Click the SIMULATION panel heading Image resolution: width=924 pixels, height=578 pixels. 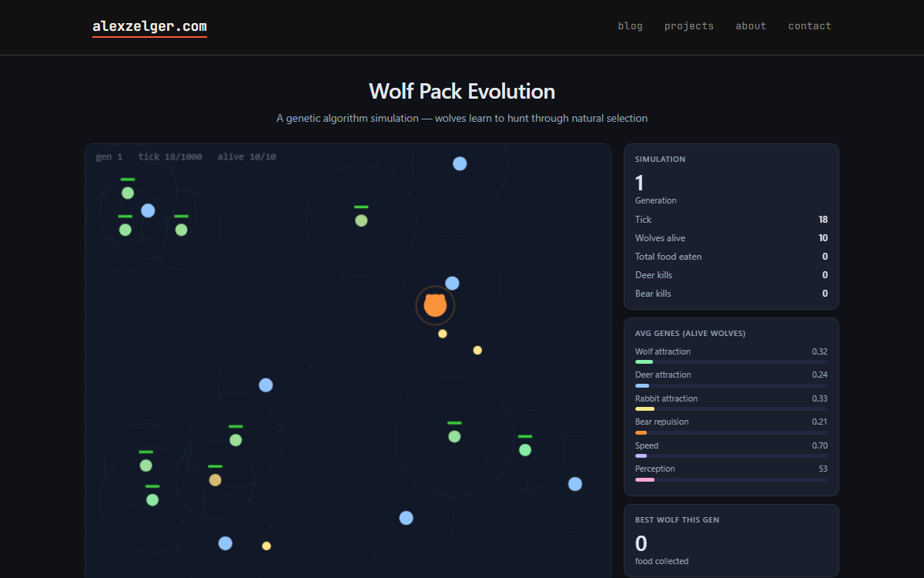[660, 160]
